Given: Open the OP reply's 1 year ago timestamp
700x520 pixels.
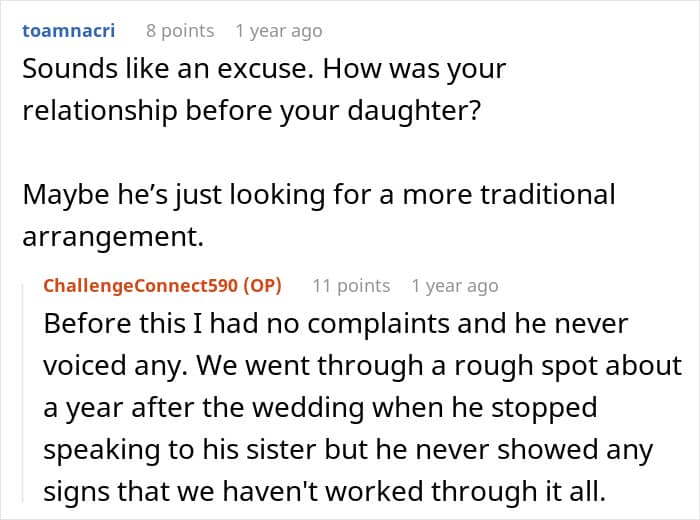Looking at the screenshot, I should tap(455, 286).
